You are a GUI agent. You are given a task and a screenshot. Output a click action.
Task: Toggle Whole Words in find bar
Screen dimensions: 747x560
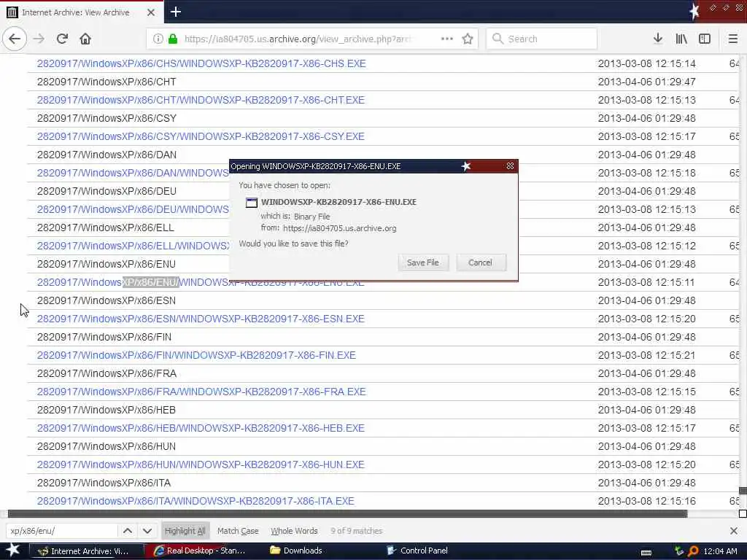point(294,531)
